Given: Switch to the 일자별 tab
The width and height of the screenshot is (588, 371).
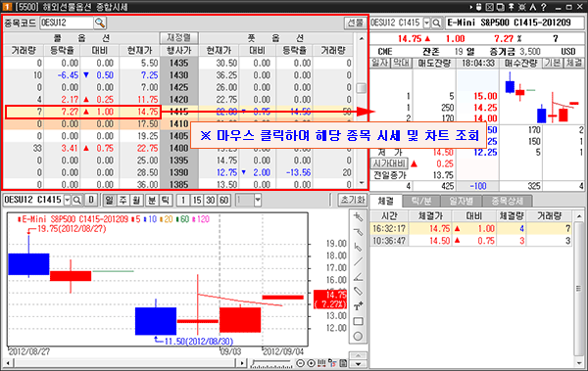Looking at the screenshot, I should coord(461,202).
